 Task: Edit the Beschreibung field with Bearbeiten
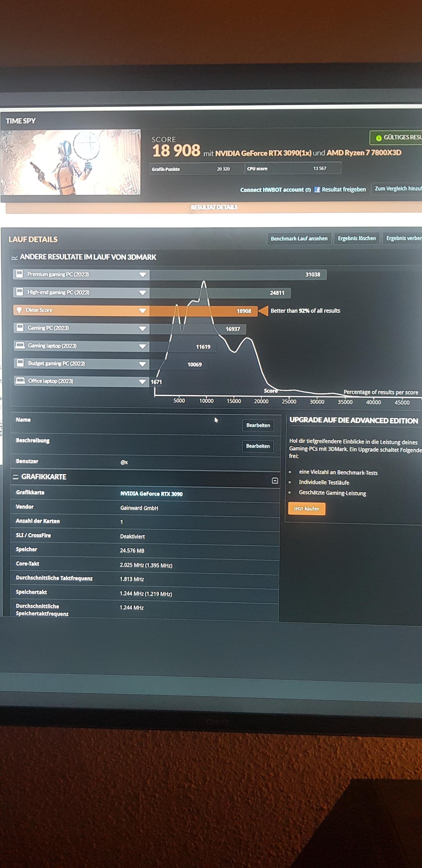pos(258,446)
